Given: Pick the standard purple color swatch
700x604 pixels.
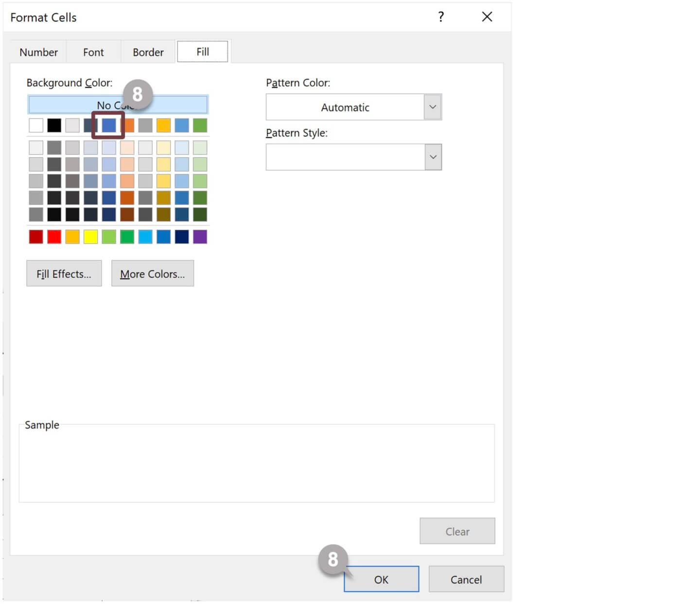Looking at the screenshot, I should click(x=200, y=237).
